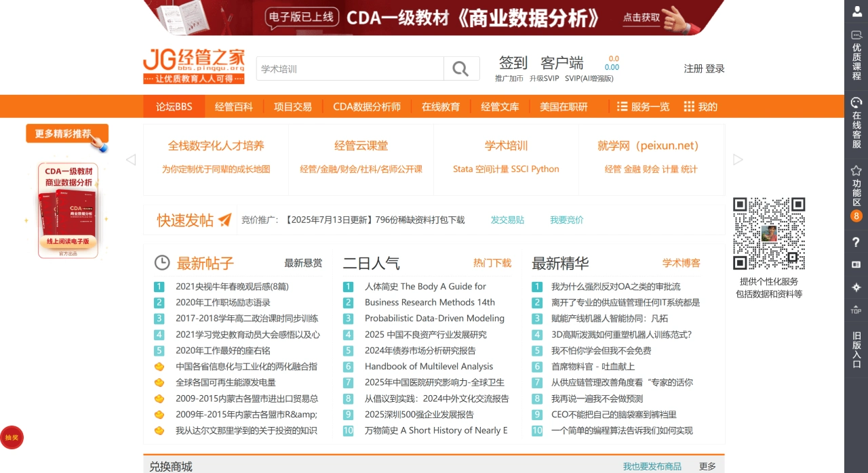Click the 服务一览 list icon
Screen dimensions: 868x473
click(621, 106)
